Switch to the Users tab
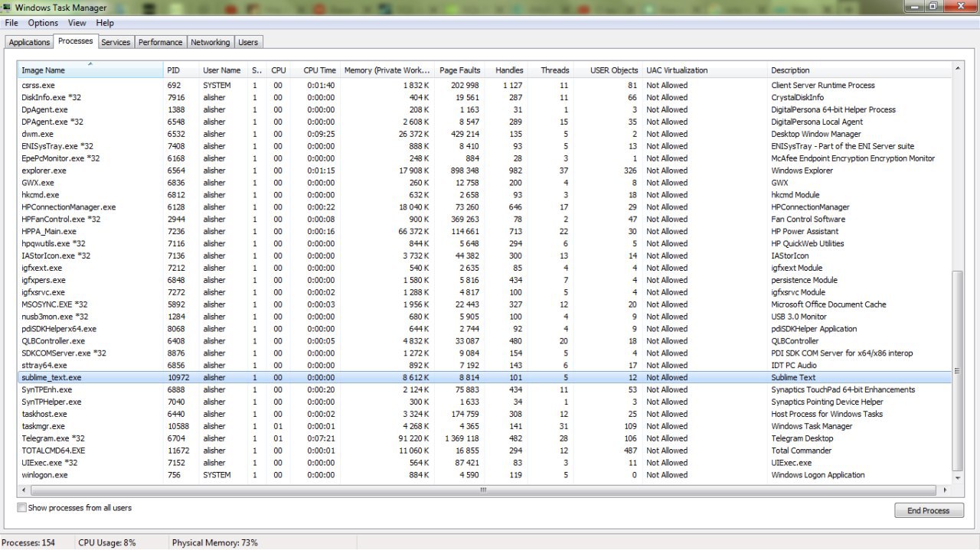Screen dimensions: 980x550 pyautogui.click(x=248, y=42)
